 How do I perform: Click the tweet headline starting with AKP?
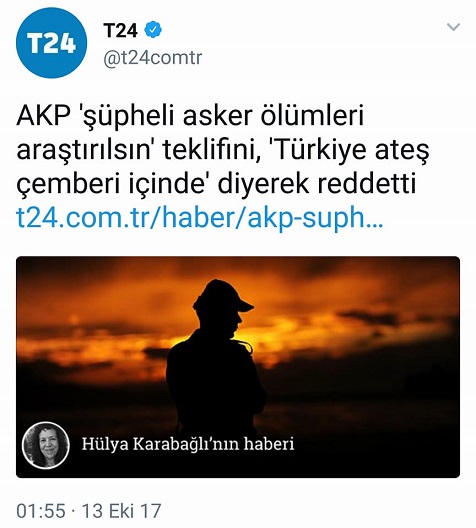tap(223, 150)
